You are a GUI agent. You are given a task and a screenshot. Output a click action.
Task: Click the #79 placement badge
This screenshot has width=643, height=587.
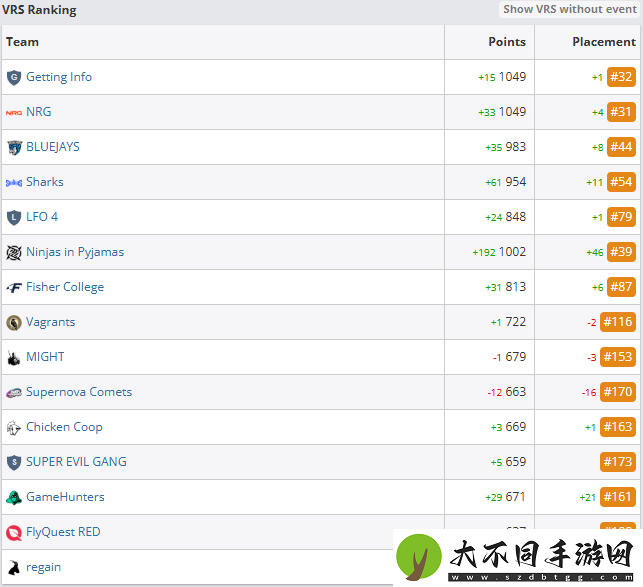(x=621, y=217)
